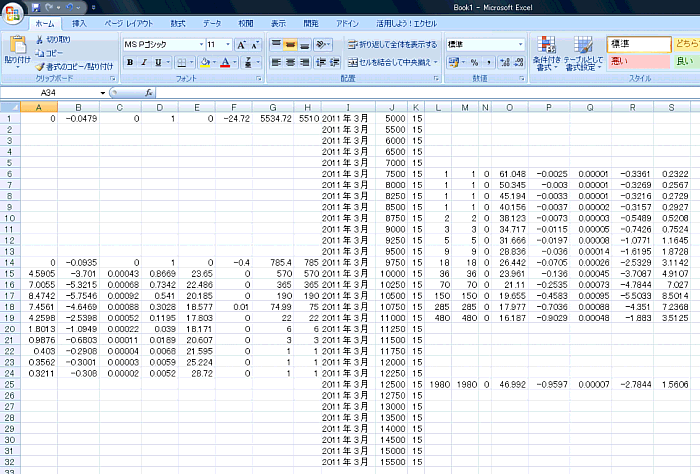This screenshot has width=700, height=474.
Task: Set top vertical alignment
Action: 276,44
